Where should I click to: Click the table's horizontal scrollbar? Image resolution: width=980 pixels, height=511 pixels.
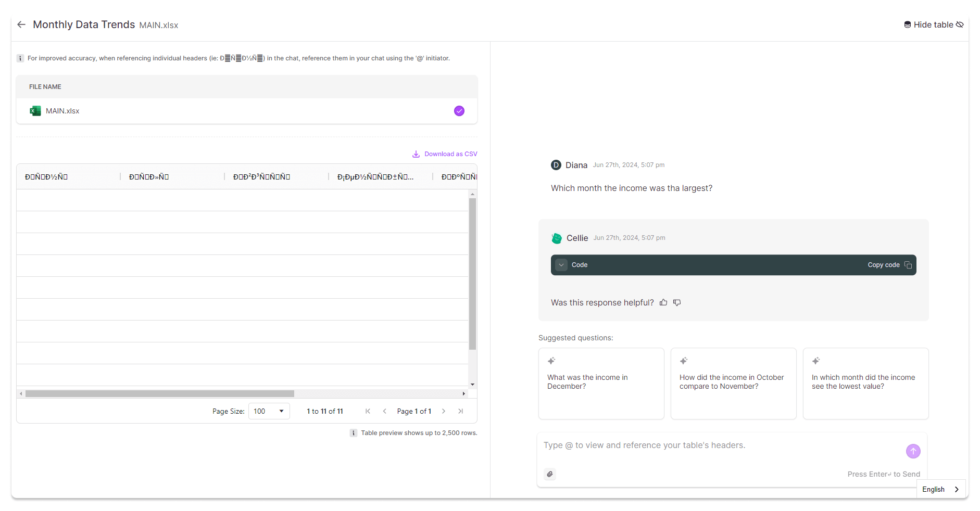click(159, 394)
